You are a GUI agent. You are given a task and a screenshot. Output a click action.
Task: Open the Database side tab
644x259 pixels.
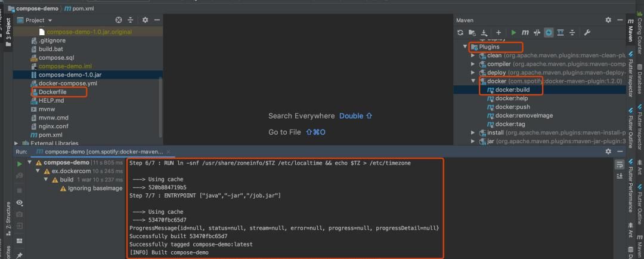(x=639, y=79)
